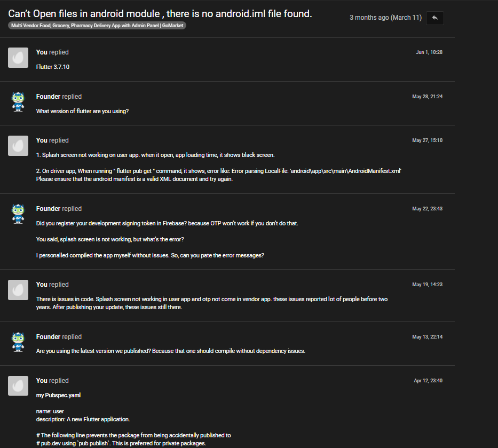This screenshot has height=448, width=498.
Task: Click the May 27, 15:10 timestamp
Action: pos(427,140)
